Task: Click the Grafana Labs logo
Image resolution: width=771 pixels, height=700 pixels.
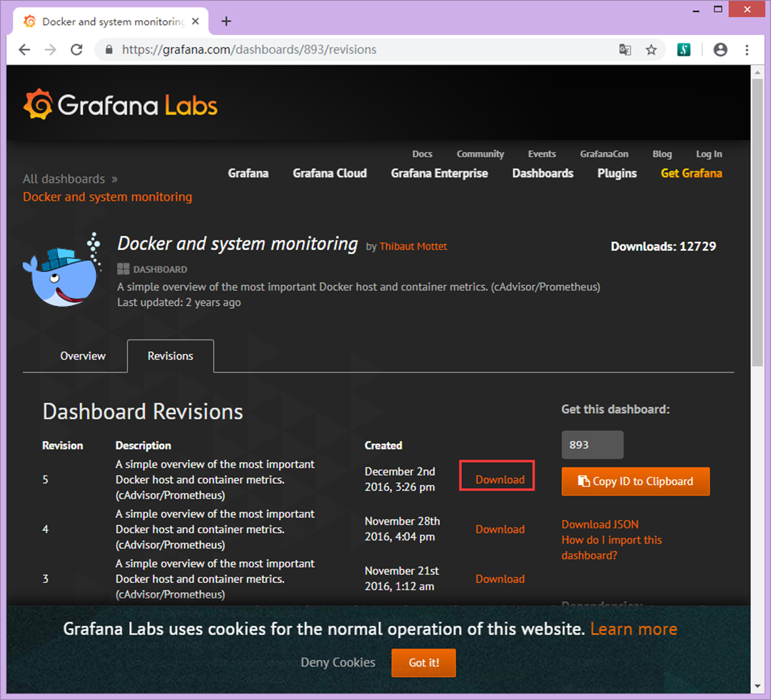Action: (120, 104)
